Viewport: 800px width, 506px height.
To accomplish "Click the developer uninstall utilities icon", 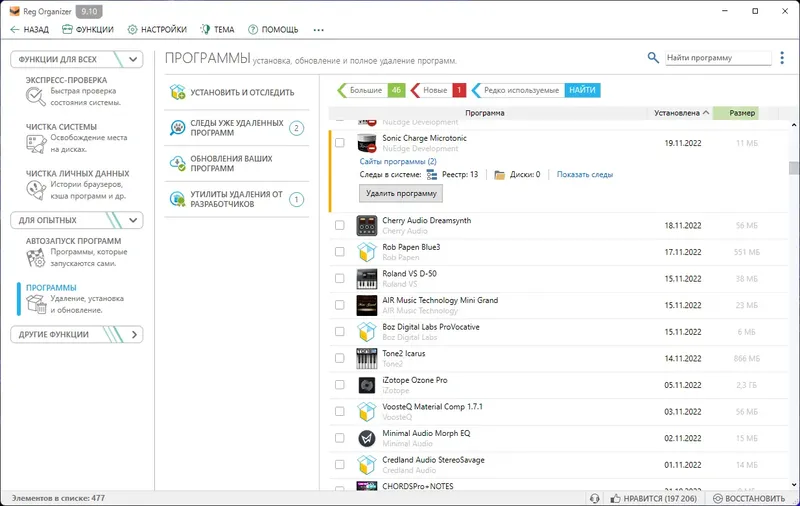I will (x=178, y=199).
